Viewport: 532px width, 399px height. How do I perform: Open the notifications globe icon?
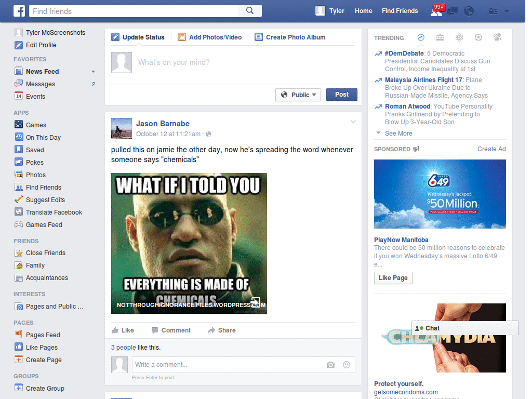(x=469, y=11)
